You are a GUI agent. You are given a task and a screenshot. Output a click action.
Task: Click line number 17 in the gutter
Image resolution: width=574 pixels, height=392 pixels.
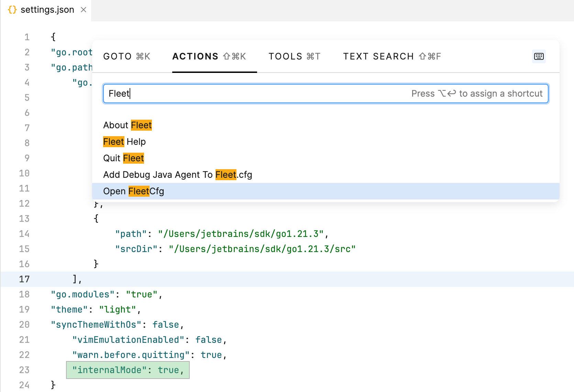pos(24,279)
